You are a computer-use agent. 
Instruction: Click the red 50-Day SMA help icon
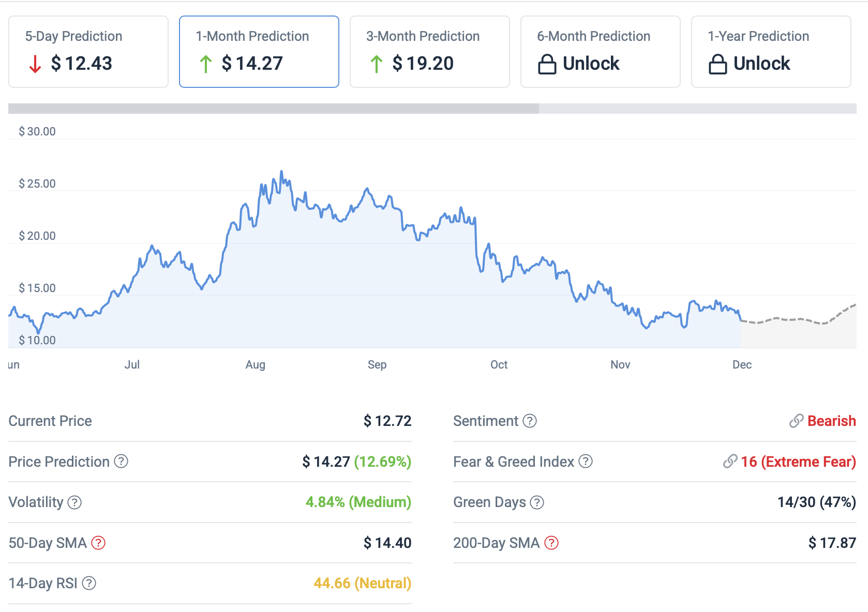tap(98, 543)
